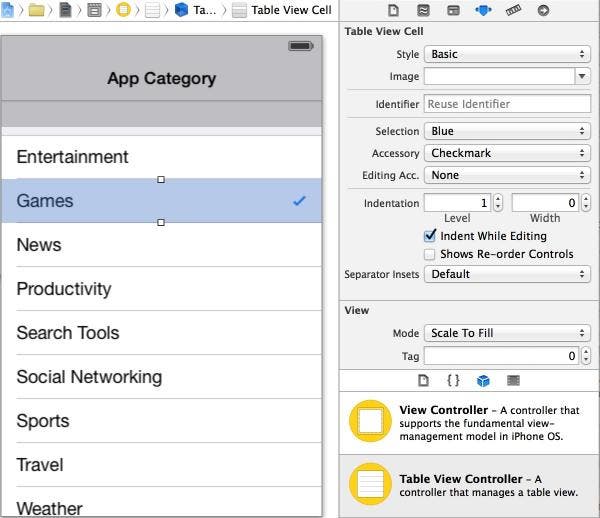Click the folder icon in the breadcrumb bar
Viewport: 600px width, 518px height.
click(37, 10)
